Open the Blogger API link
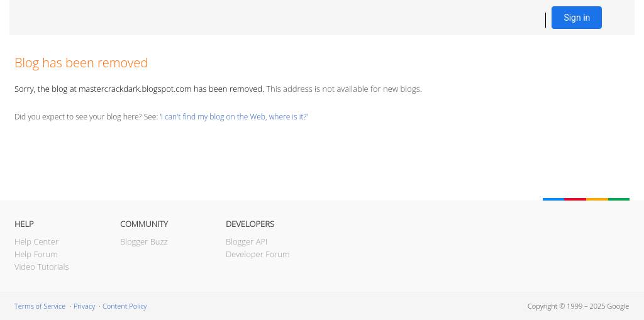Image resolution: width=644 pixels, height=320 pixels. [246, 241]
